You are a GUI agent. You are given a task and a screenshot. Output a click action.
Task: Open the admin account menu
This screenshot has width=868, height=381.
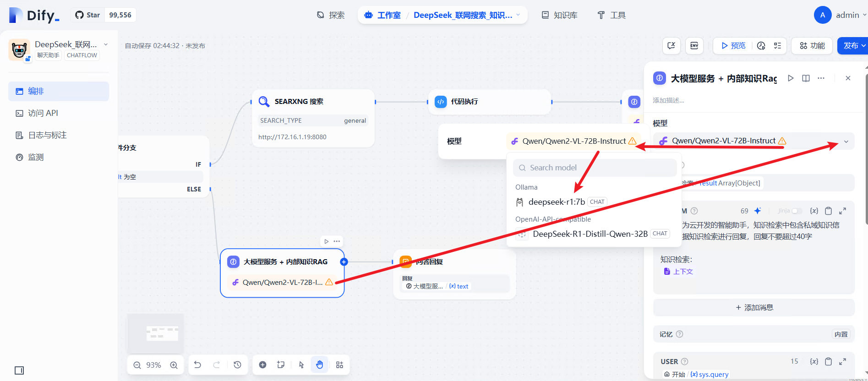tap(851, 15)
